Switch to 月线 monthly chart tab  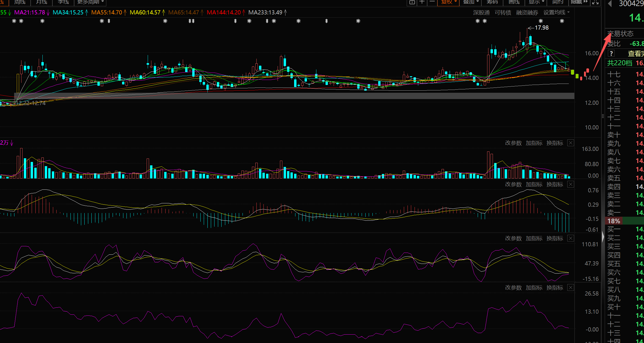click(x=41, y=2)
